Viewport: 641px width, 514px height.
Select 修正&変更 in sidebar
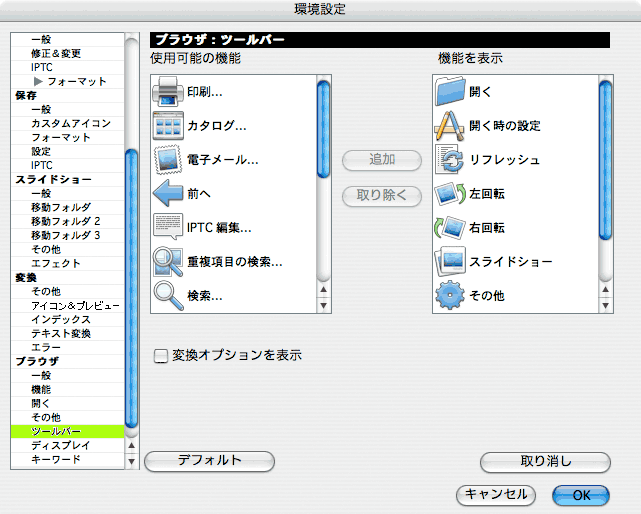click(67, 53)
